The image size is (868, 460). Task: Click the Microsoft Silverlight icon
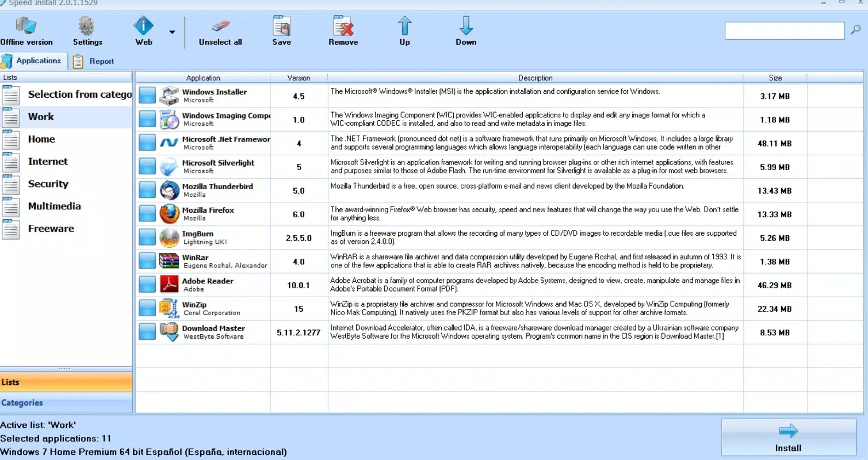[x=169, y=166]
